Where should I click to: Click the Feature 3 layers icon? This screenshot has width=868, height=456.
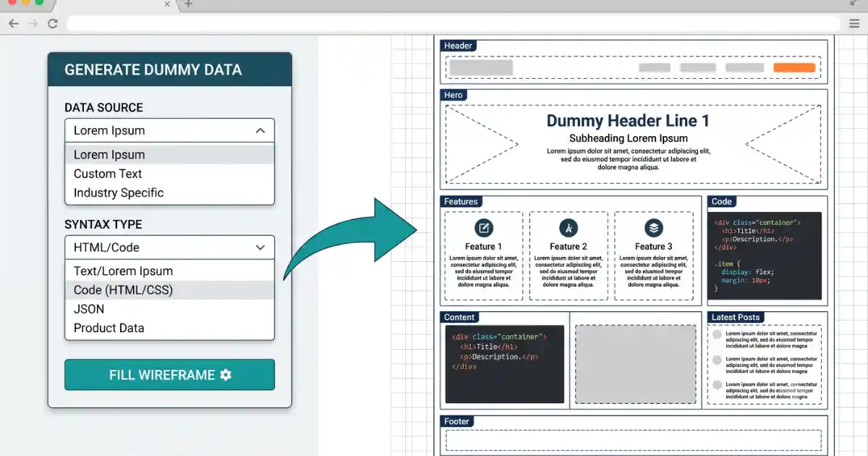point(654,228)
